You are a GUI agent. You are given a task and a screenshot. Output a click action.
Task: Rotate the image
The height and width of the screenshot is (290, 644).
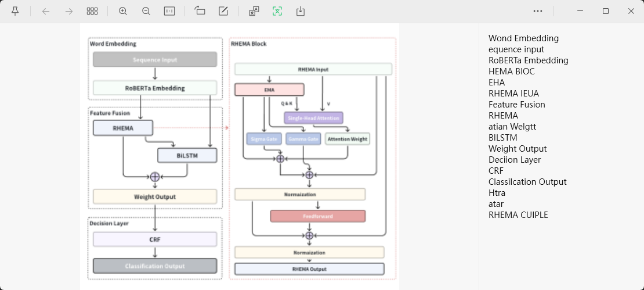tap(200, 11)
